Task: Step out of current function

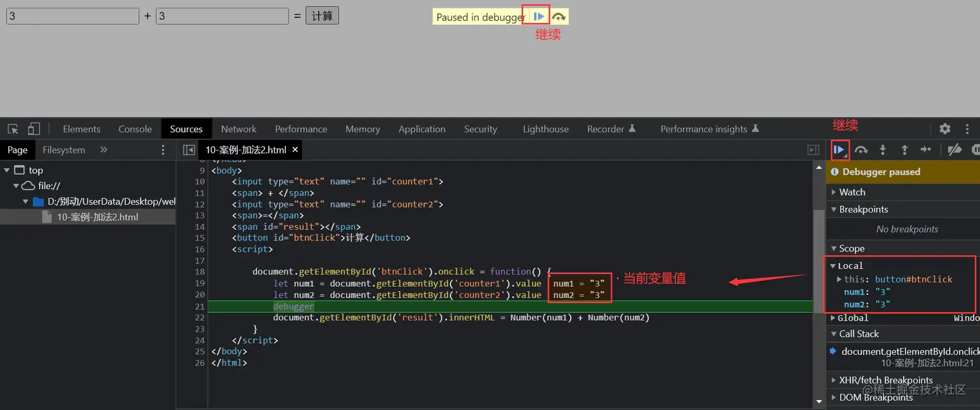Action: pyautogui.click(x=904, y=150)
